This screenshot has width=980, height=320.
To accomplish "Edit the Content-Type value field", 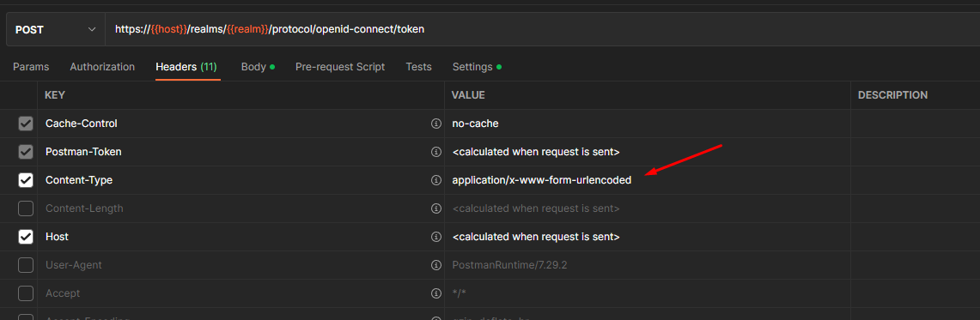I will [648, 180].
